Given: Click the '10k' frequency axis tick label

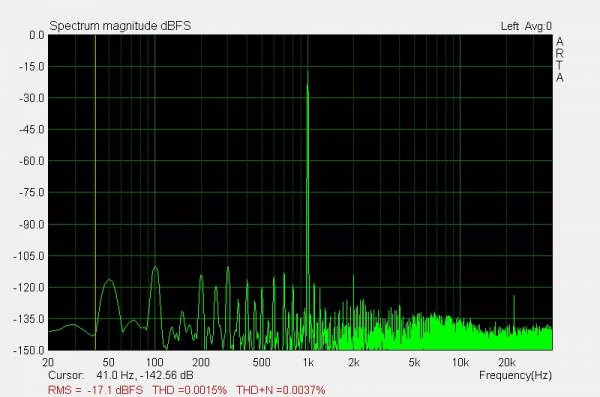Looking at the screenshot, I should click(460, 362).
